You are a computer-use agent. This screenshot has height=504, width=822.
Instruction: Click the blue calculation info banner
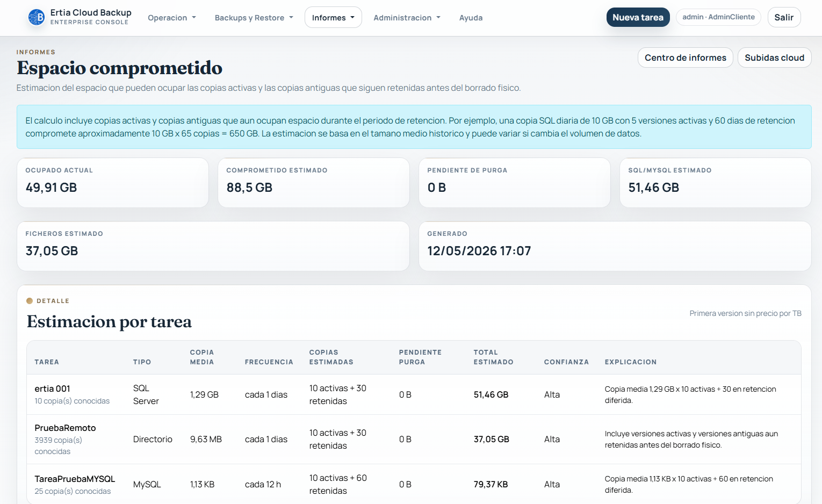(414, 127)
